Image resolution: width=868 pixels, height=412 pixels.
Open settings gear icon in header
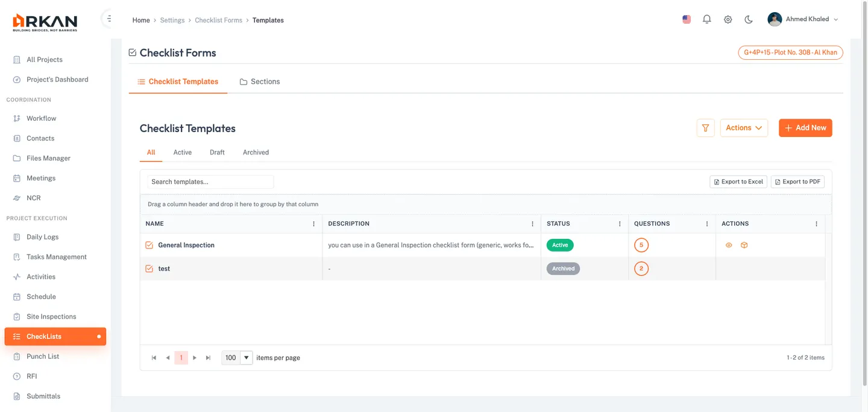pos(728,19)
